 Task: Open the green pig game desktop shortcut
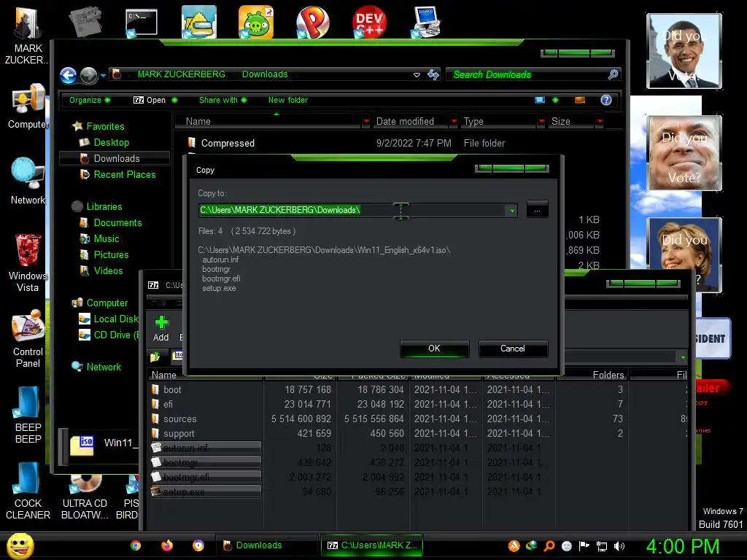256,23
